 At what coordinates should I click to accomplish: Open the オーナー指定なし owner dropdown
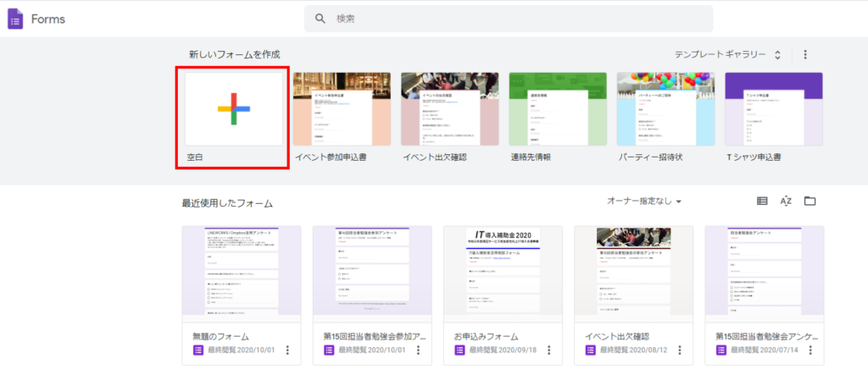[x=644, y=202]
